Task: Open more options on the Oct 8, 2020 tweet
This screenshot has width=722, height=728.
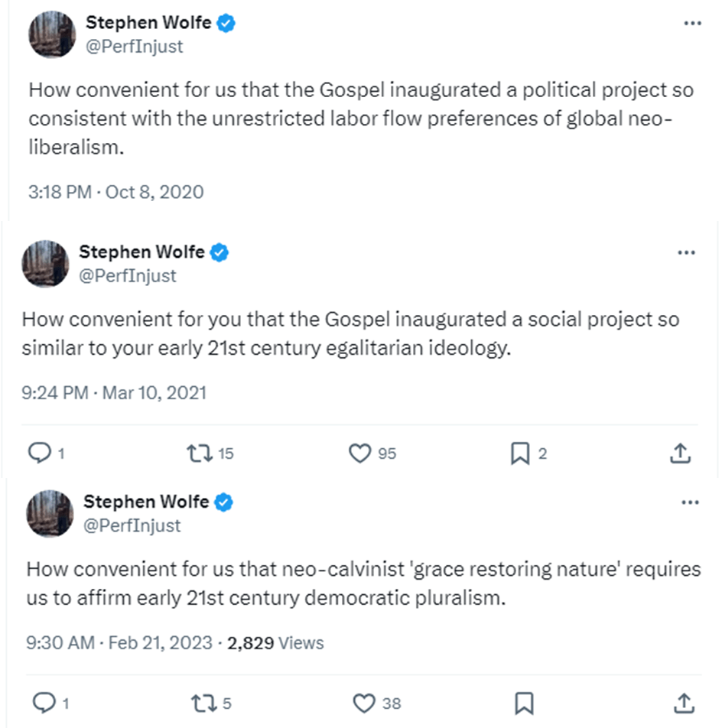Action: click(x=692, y=24)
